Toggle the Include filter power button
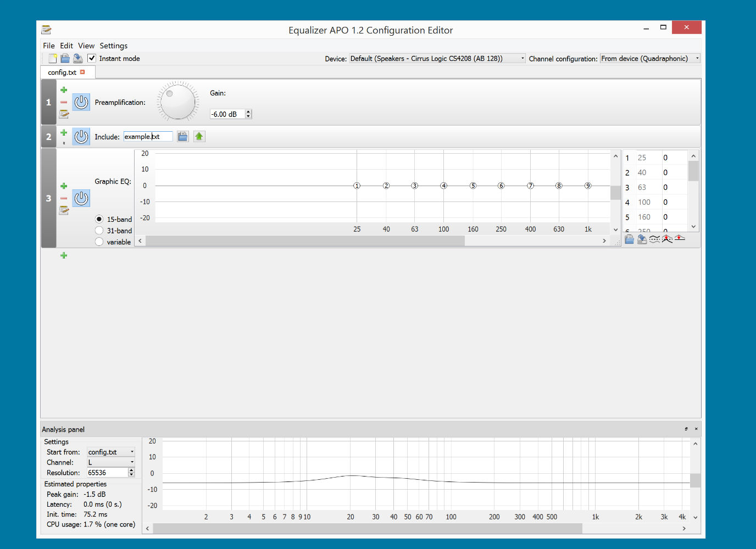Image resolution: width=756 pixels, height=549 pixels. click(81, 136)
